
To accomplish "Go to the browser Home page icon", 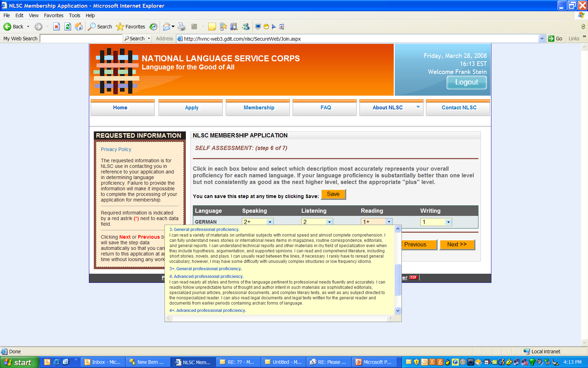I will 79,27.
